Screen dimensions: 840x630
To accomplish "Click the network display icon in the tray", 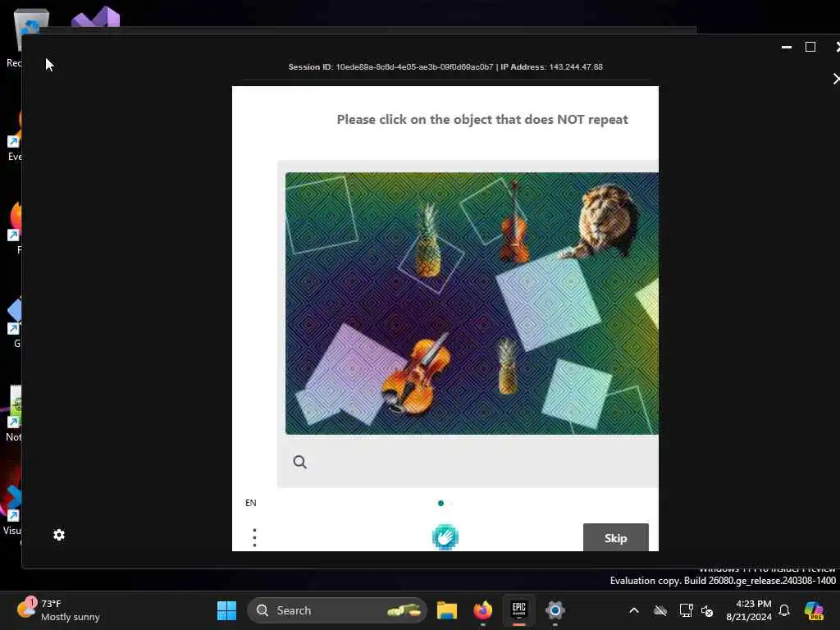I will pyautogui.click(x=686, y=610).
